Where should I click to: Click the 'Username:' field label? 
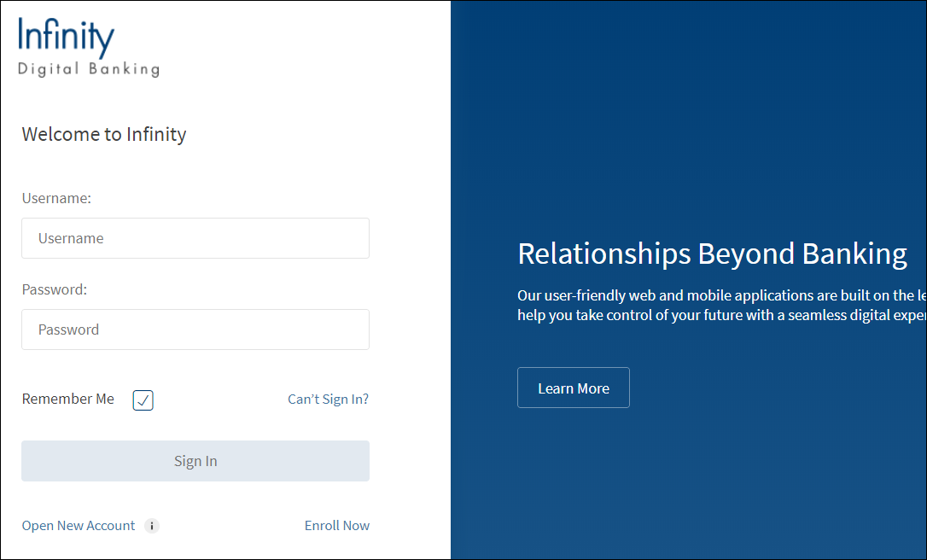56,198
